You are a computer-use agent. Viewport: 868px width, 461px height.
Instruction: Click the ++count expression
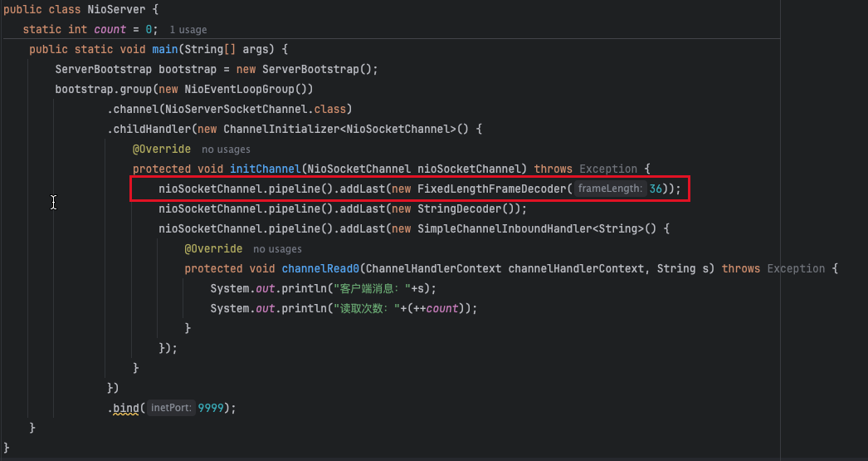coord(436,309)
